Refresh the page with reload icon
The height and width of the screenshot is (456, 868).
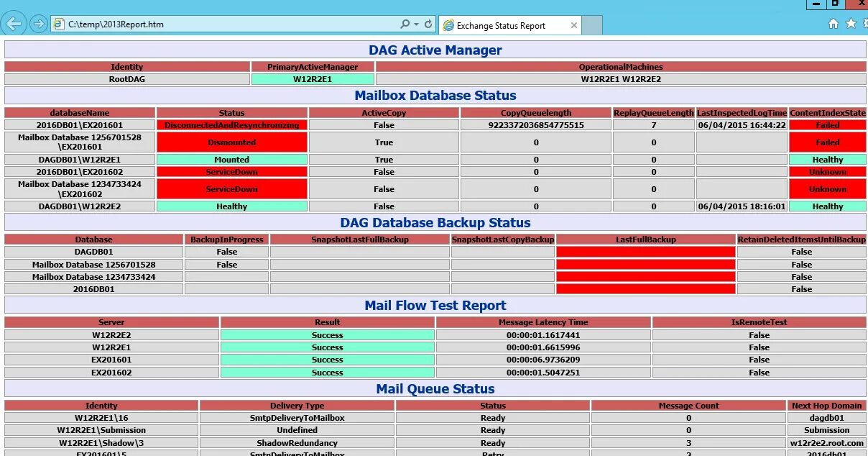[429, 24]
